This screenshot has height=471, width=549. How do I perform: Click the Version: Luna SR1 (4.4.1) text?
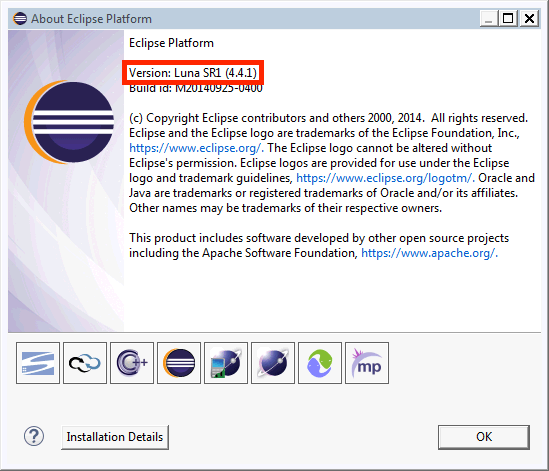193,73
